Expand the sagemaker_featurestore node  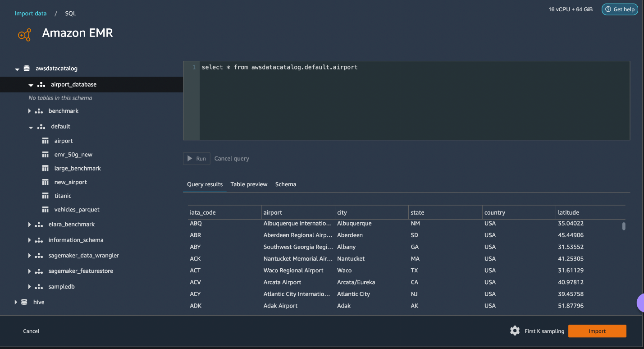(x=29, y=271)
